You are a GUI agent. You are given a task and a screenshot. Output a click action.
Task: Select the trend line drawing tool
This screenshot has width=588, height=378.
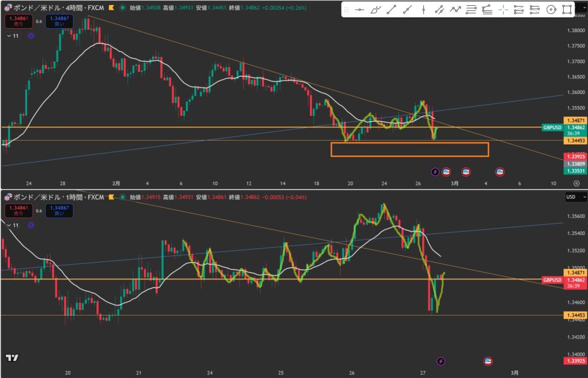pyautogui.click(x=392, y=10)
